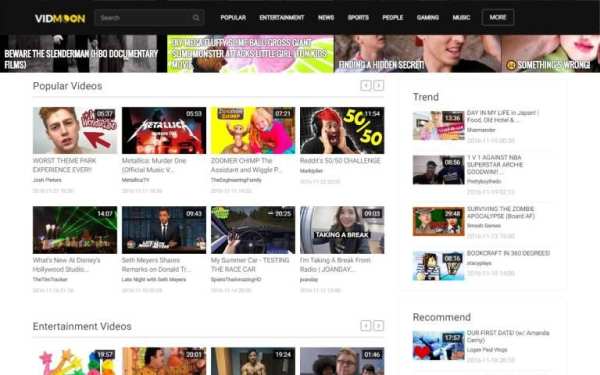Click title Metallica: Murder One

(154, 165)
